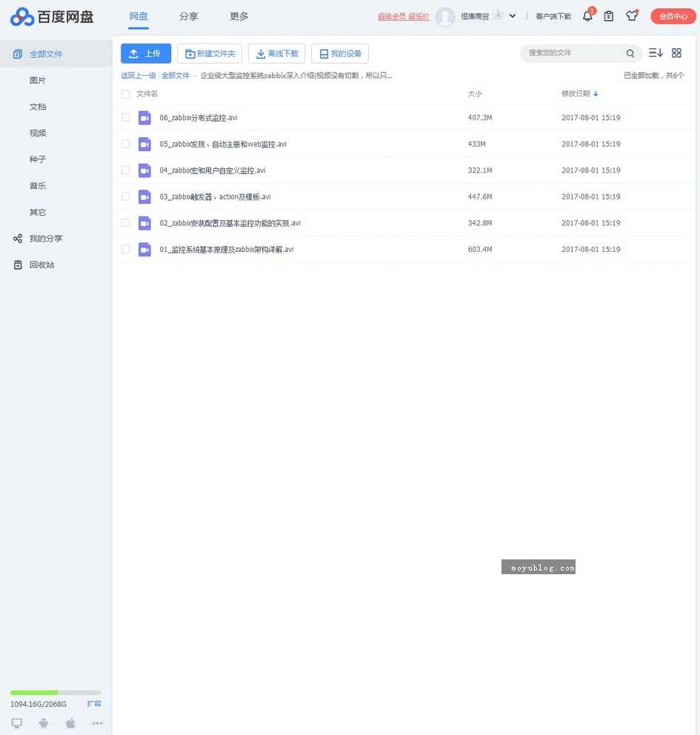
Task: Click the clipboard task list icon
Action: (609, 16)
